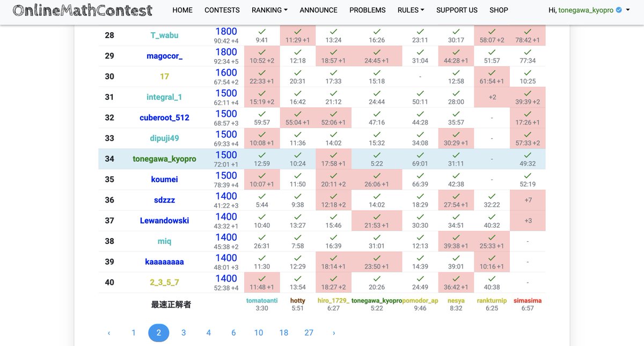This screenshot has width=644, height=346.
Task: Open the tonegawa_kyopro account dropdown in navbar
Action: pyautogui.click(x=589, y=10)
